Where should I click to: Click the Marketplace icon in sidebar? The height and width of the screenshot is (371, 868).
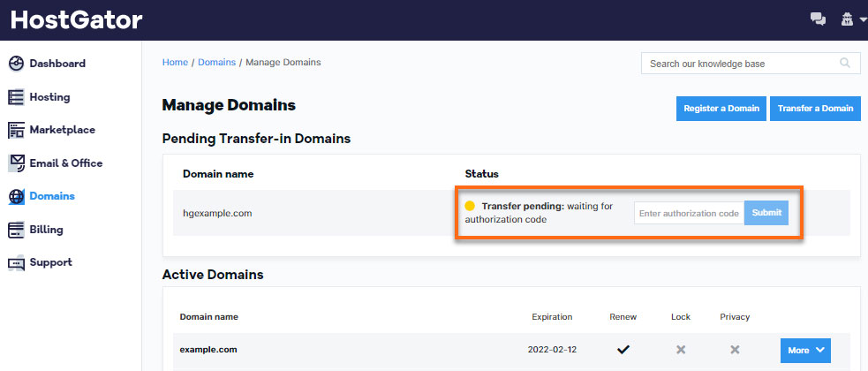point(16,130)
